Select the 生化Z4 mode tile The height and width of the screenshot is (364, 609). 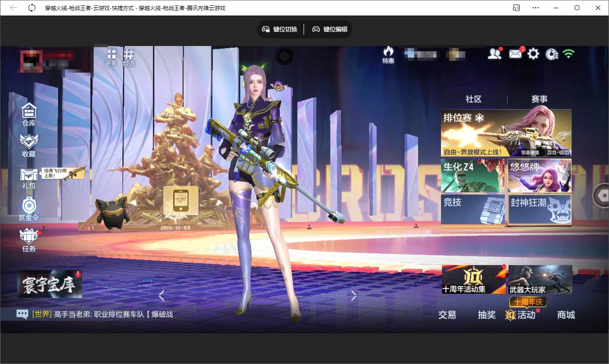(x=473, y=175)
